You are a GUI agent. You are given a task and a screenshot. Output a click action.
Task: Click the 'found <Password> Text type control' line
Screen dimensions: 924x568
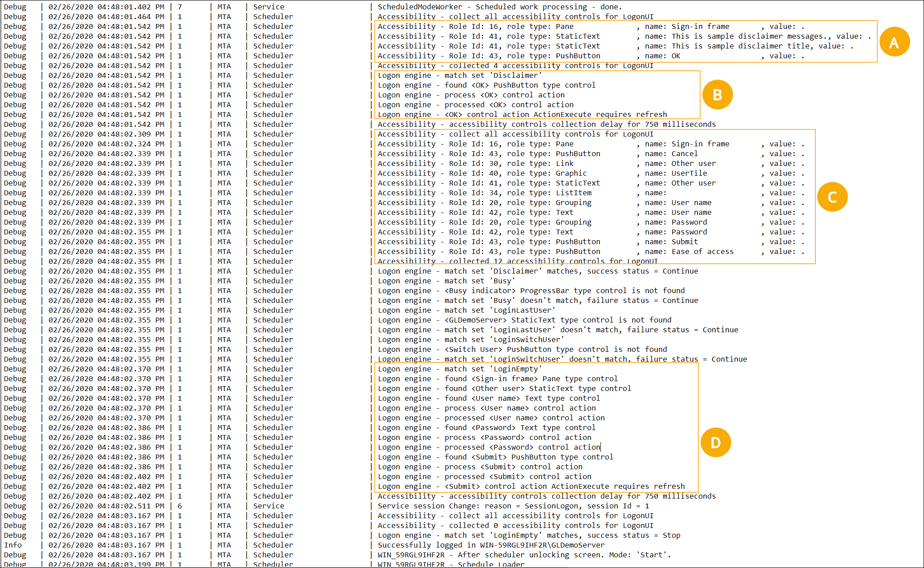(486, 427)
